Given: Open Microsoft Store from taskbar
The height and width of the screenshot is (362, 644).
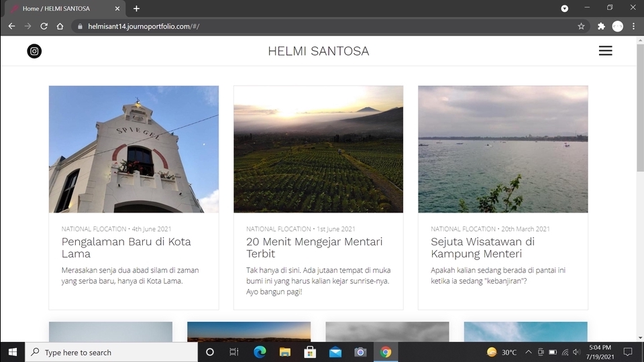Looking at the screenshot, I should (x=310, y=352).
